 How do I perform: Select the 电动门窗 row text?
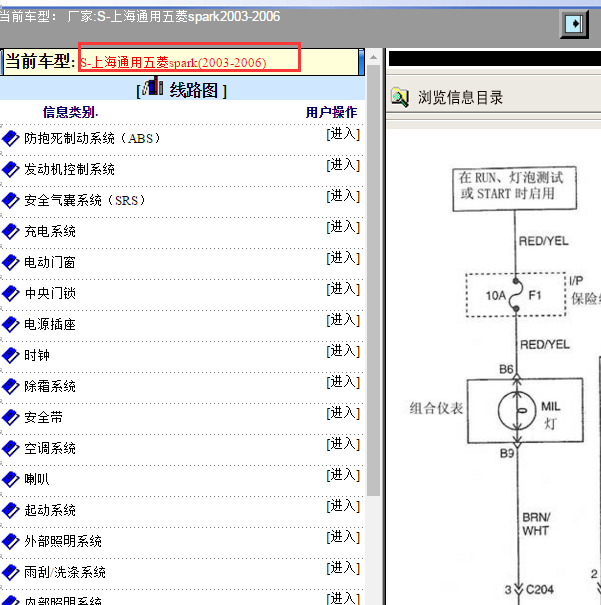(x=50, y=262)
